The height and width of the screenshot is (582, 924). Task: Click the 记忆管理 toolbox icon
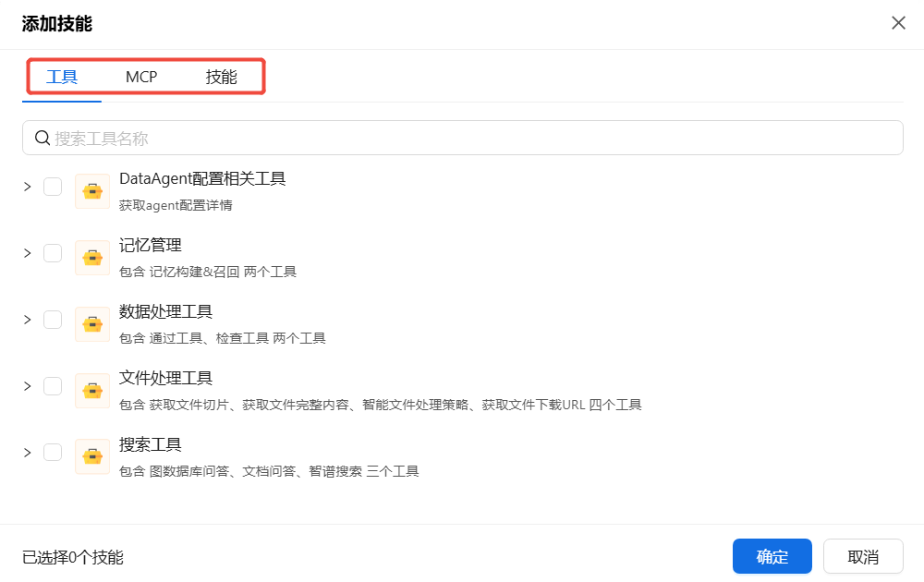point(92,258)
